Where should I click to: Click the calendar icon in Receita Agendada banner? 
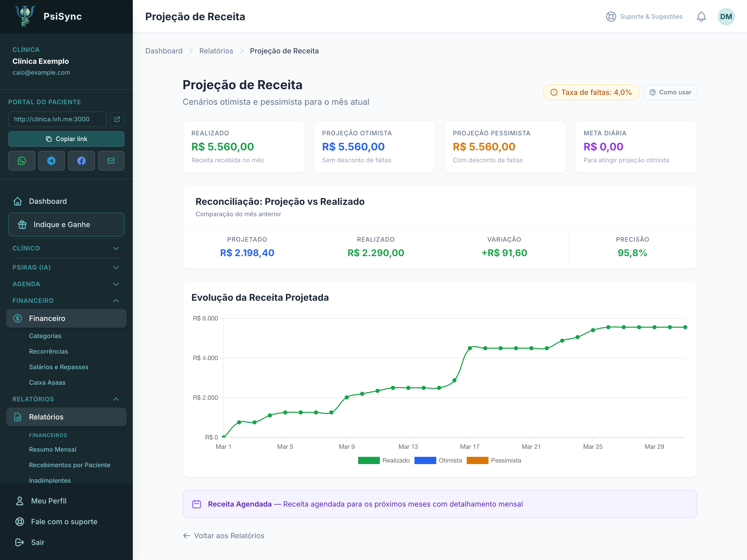click(197, 504)
